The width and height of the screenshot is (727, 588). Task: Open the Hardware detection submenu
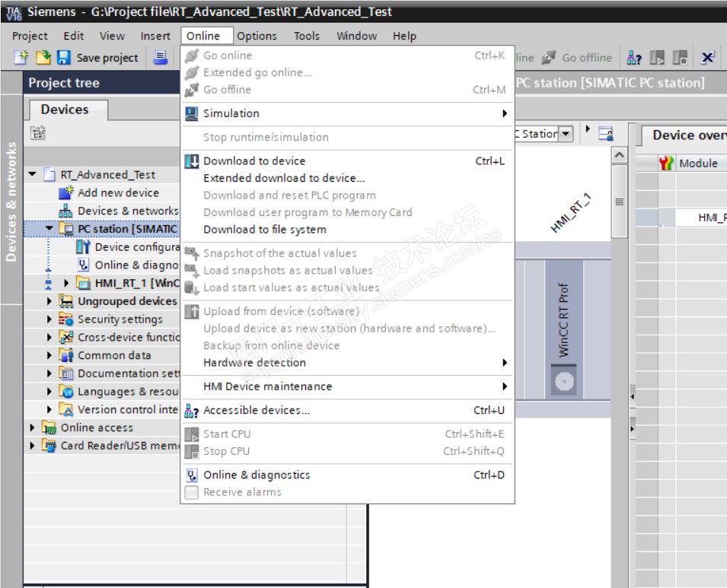(347, 362)
